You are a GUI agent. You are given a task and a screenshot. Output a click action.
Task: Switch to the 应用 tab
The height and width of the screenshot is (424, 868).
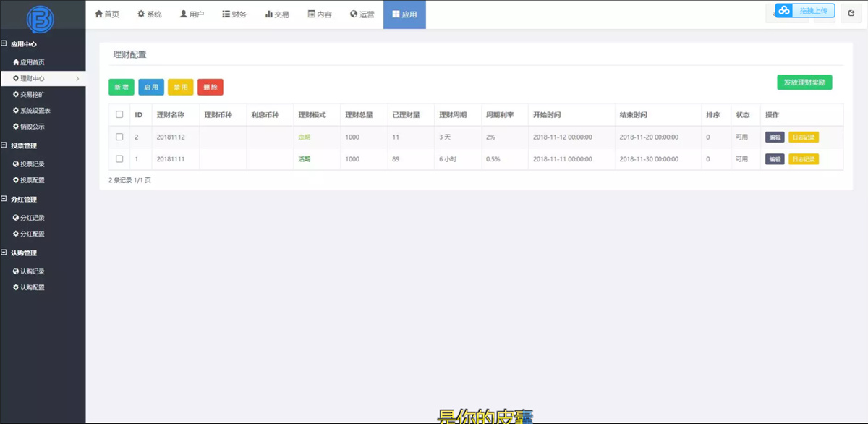[404, 13]
